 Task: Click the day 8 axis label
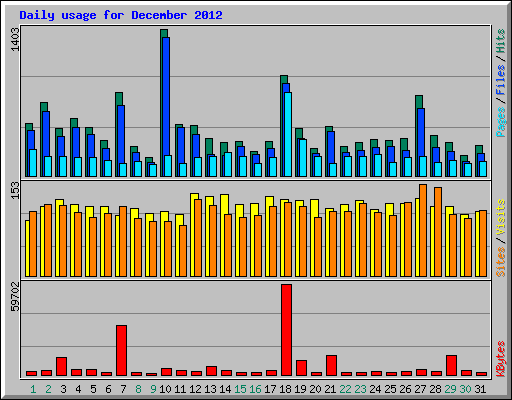coord(138,389)
